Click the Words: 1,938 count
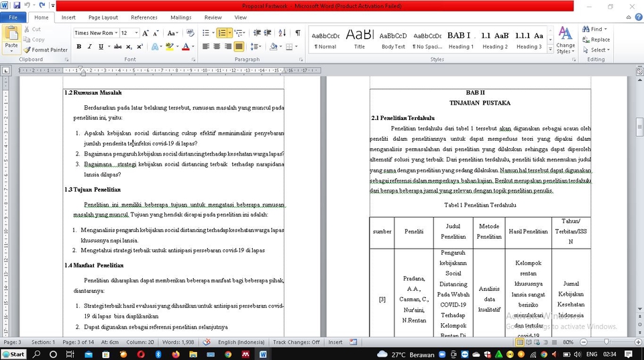This screenshot has height=360, width=644. 178,342
